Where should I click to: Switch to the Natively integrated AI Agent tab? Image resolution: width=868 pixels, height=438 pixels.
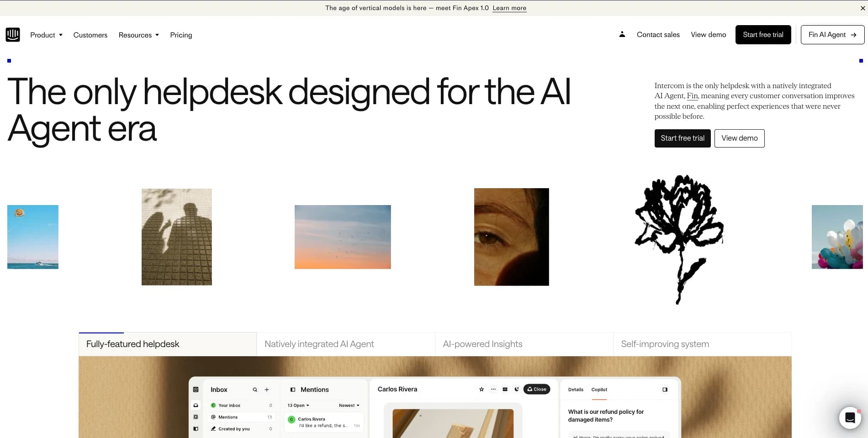(319, 344)
